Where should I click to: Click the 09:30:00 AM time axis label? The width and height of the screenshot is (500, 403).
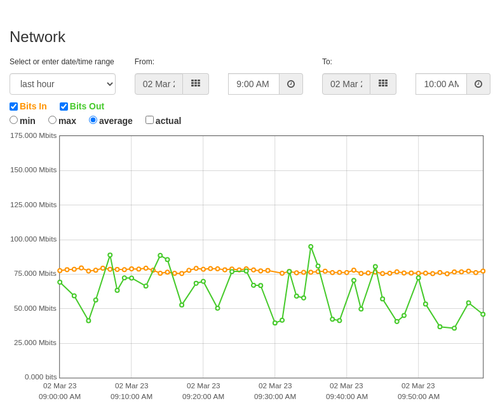[275, 397]
